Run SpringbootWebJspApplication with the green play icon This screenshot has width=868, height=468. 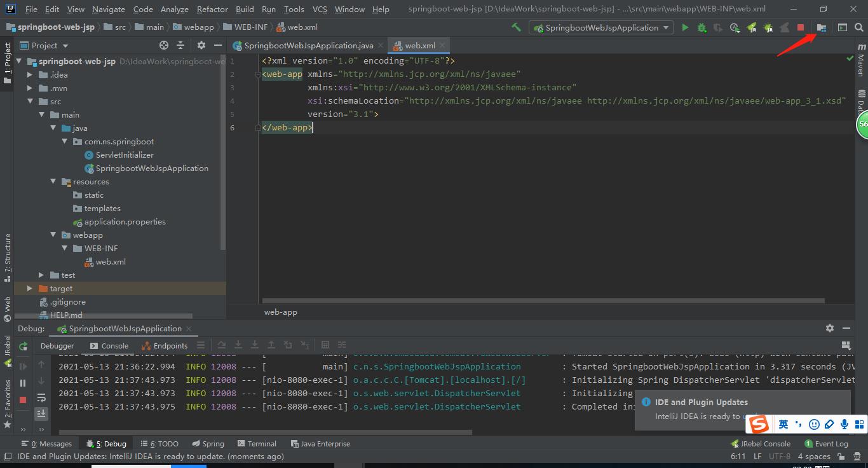[x=685, y=27]
